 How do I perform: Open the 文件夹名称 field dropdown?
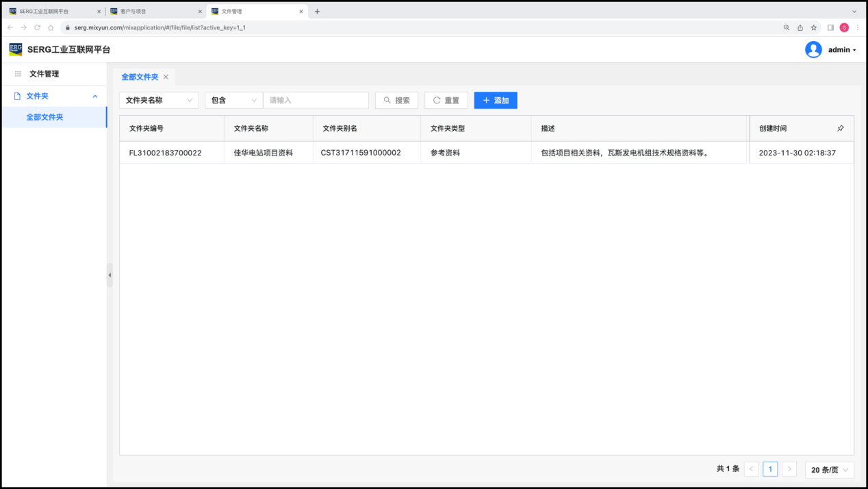click(x=159, y=101)
